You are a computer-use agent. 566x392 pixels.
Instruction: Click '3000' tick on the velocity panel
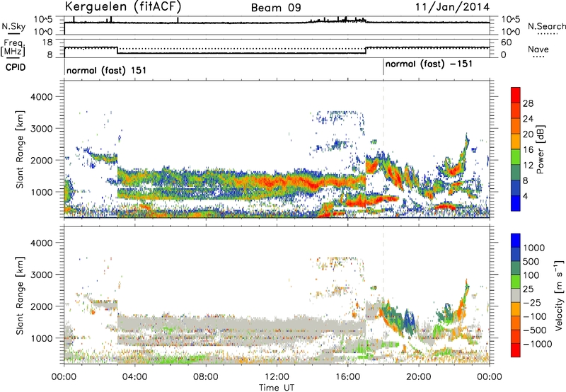click(42, 275)
